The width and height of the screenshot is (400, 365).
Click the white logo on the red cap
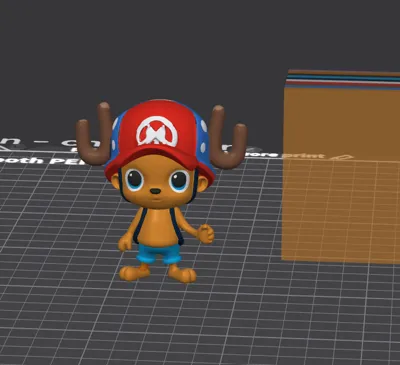[157, 131]
